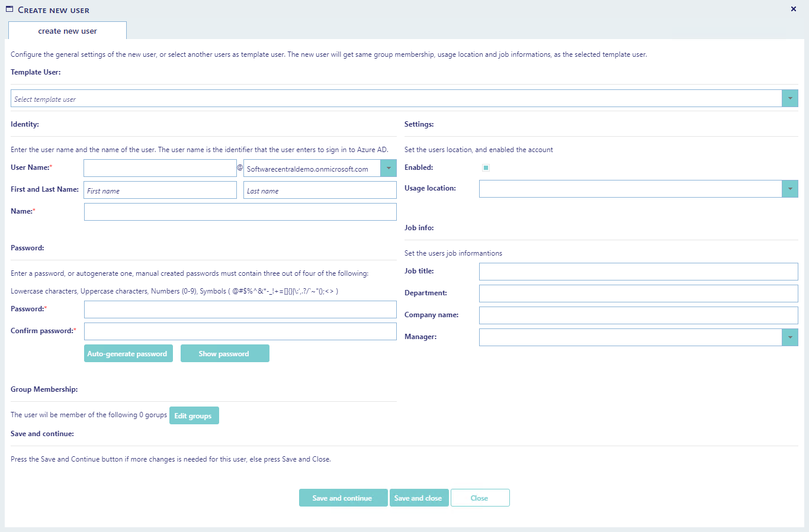Click the Confirm password field
This screenshot has width=809, height=532.
point(240,331)
